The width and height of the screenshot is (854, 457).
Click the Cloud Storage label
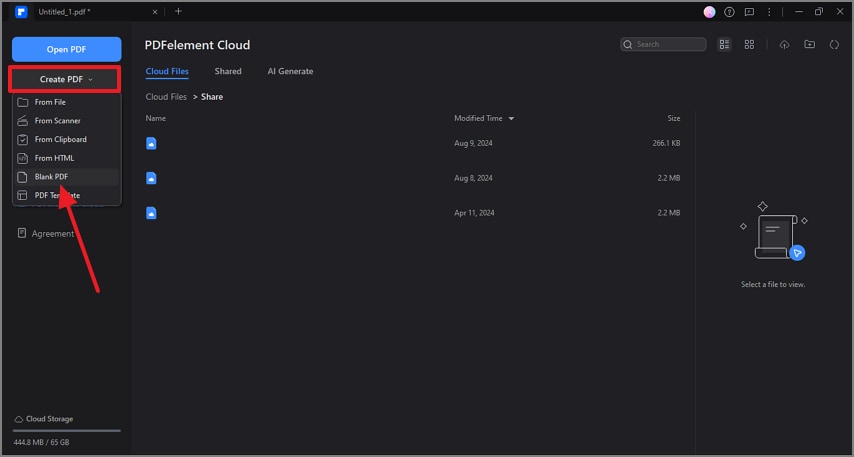[50, 419]
